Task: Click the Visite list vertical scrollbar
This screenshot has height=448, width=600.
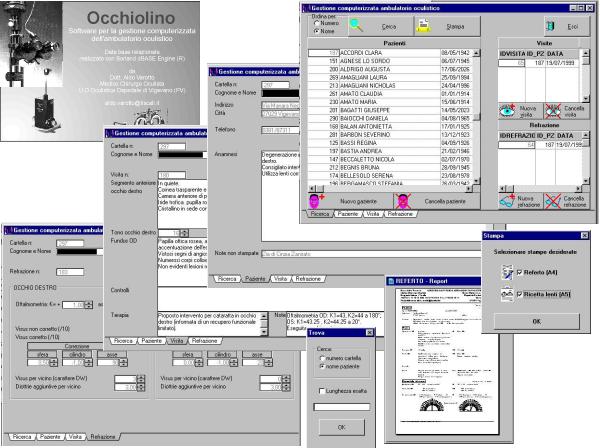Action: pyautogui.click(x=585, y=75)
